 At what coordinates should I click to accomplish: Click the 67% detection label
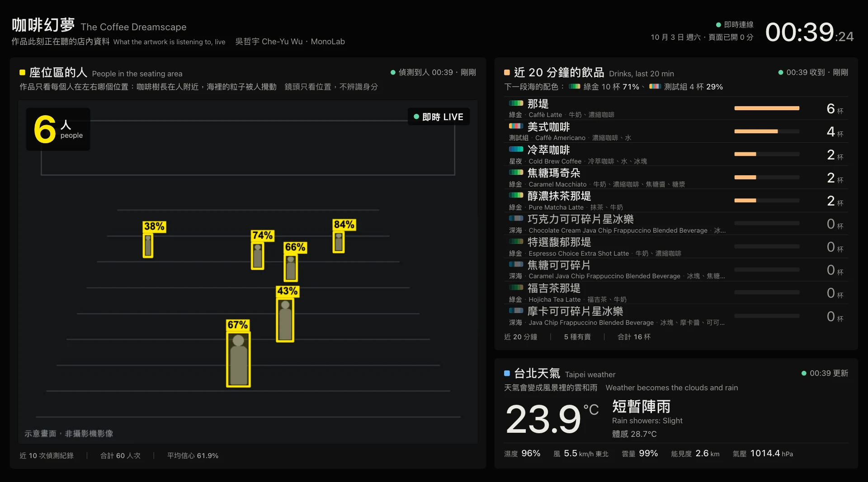click(238, 325)
